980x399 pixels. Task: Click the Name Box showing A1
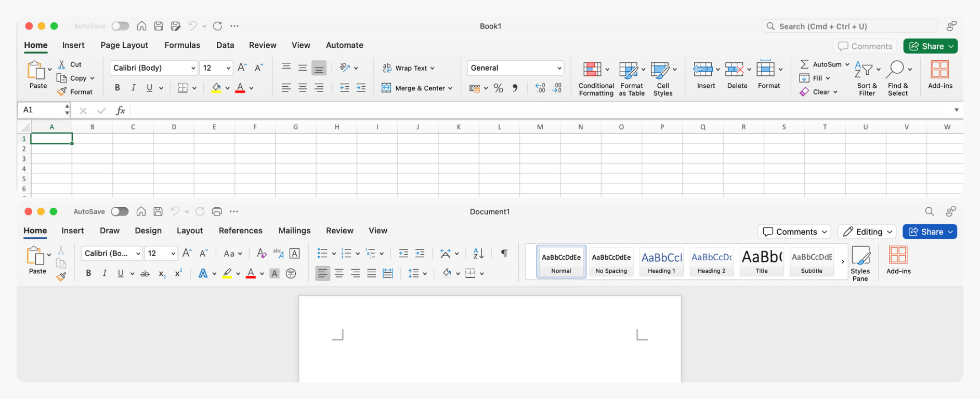44,110
